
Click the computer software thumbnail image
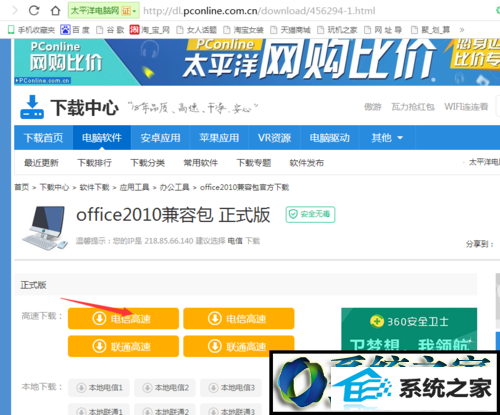coord(45,228)
